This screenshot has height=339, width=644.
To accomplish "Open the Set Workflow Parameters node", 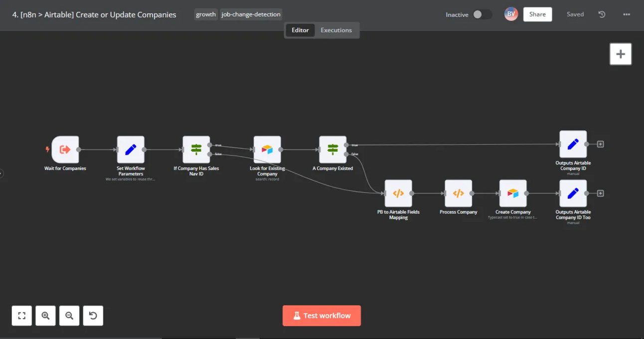I will (x=131, y=150).
